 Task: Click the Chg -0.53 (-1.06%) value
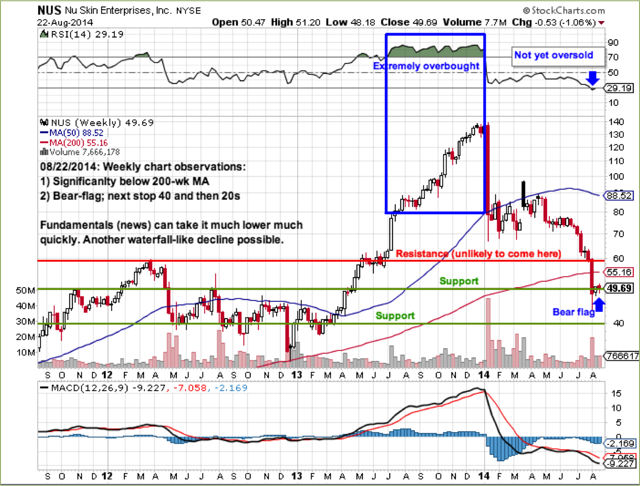553,22
